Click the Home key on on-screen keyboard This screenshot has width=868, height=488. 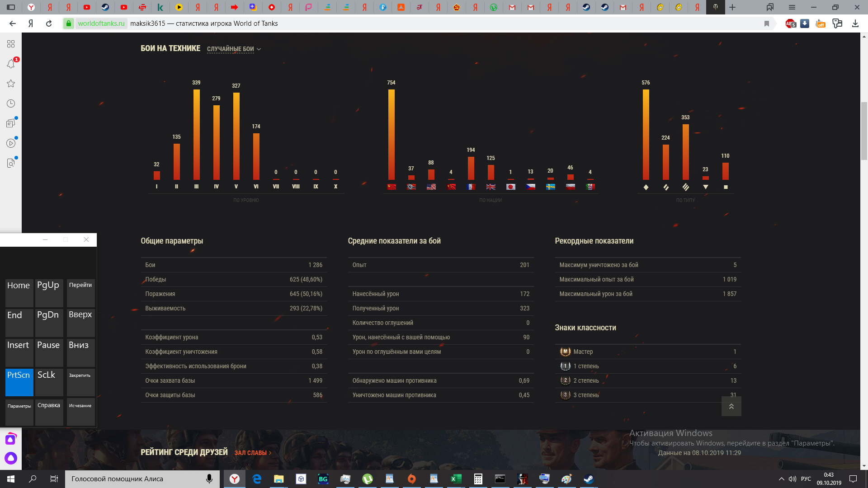coord(19,293)
